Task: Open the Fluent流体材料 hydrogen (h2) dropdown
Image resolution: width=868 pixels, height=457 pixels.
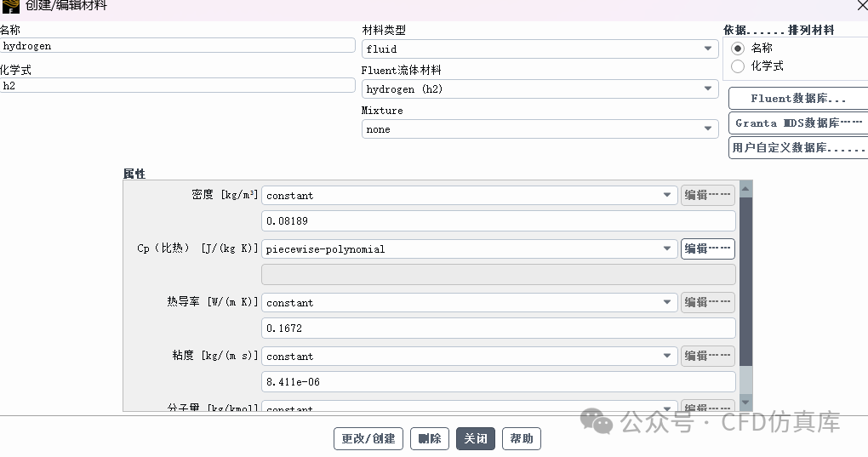Action: click(x=540, y=89)
